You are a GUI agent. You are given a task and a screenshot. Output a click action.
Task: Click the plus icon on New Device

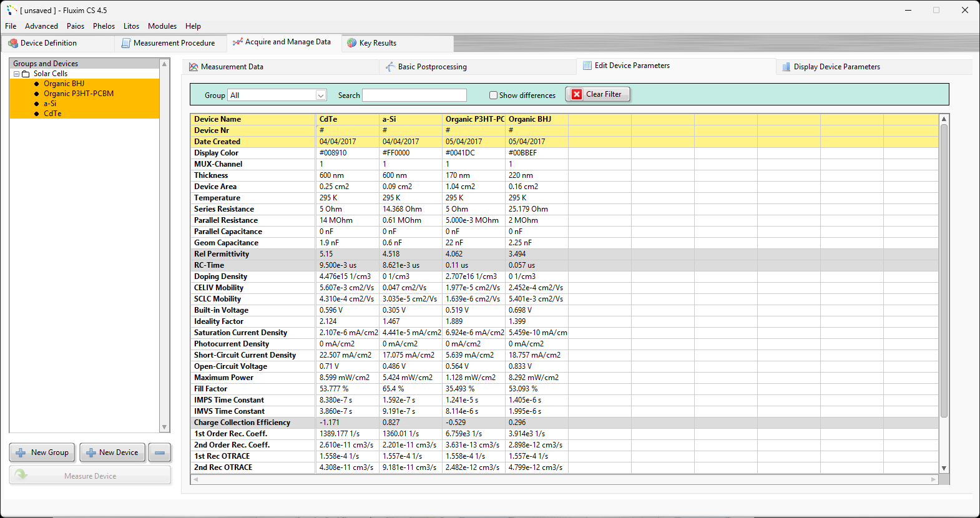[x=91, y=452]
